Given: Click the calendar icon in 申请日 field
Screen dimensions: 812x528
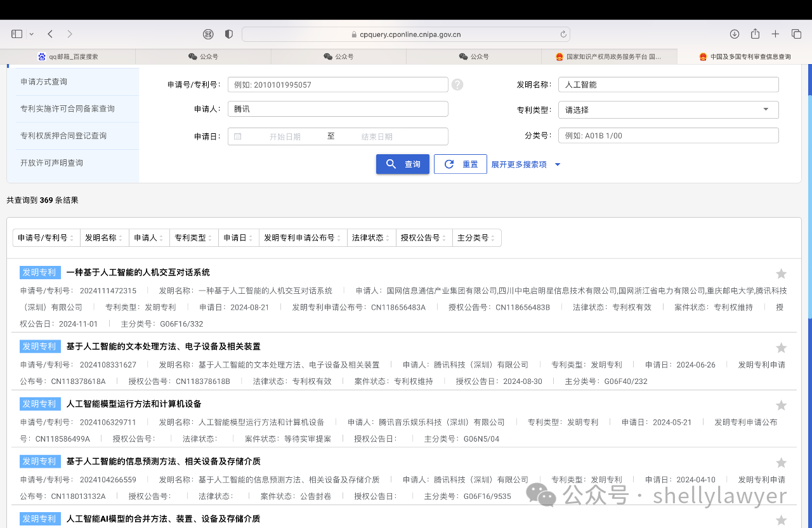Looking at the screenshot, I should tap(238, 136).
